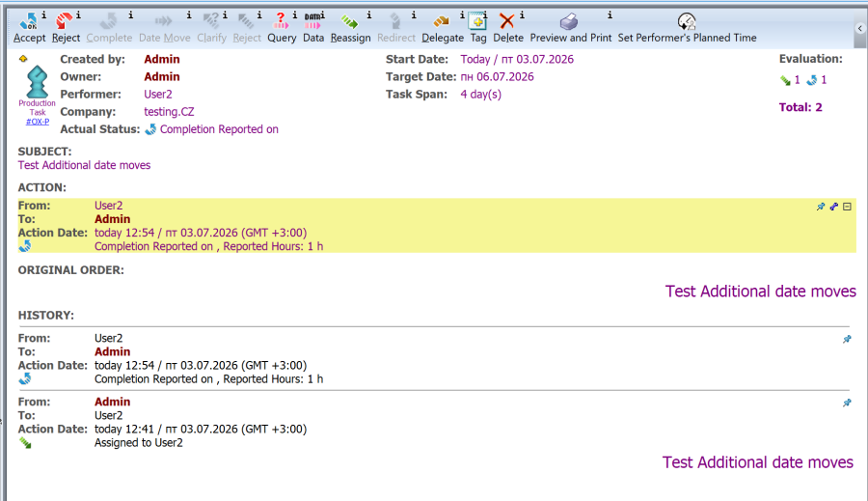The width and height of the screenshot is (868, 501).
Task: Click the blue completion arrow in Evaluation
Action: [x=811, y=80]
